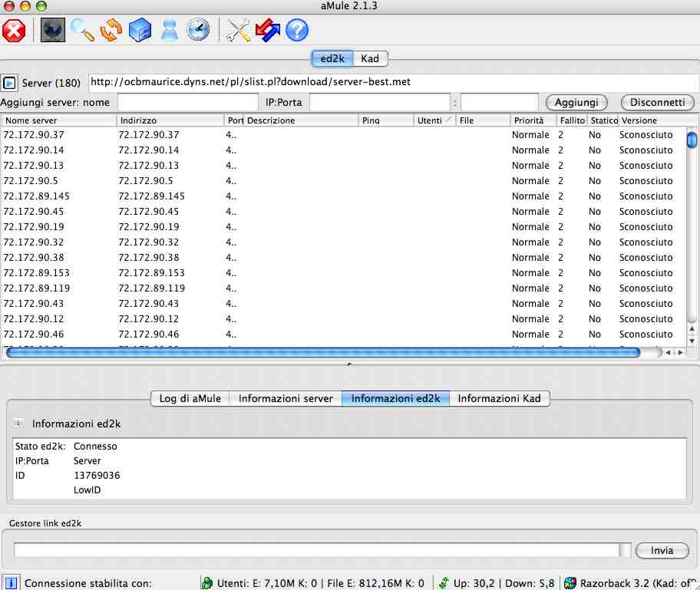Viewport: 700px width, 590px height.
Task: Open the Informazioni server tab
Action: [x=286, y=398]
